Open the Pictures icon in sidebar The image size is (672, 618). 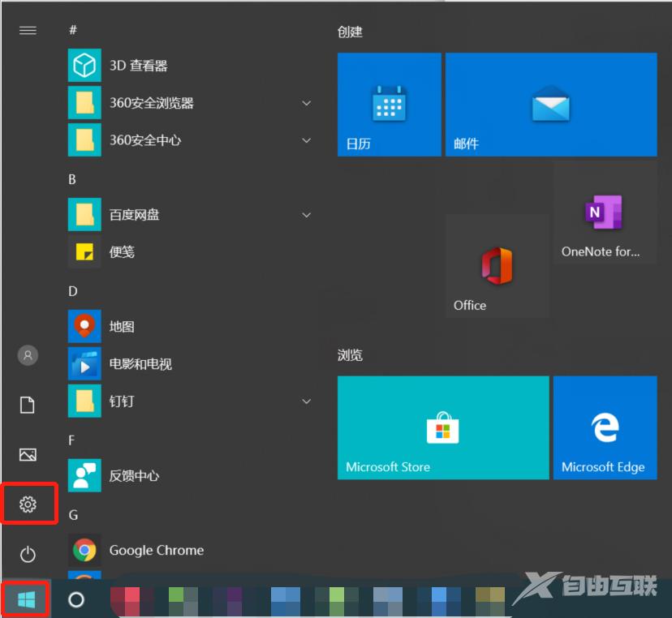point(28,454)
